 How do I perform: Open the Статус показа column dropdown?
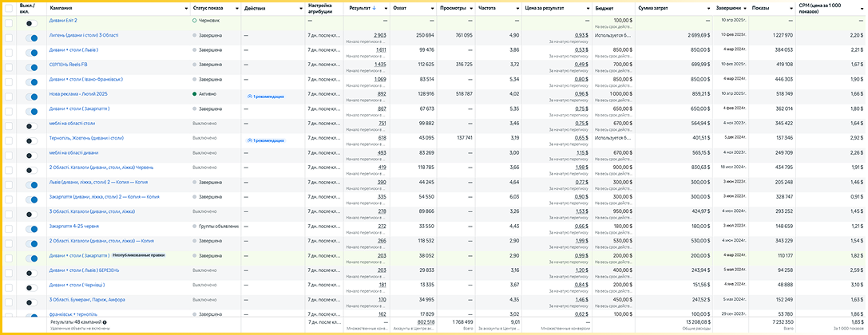(237, 8)
